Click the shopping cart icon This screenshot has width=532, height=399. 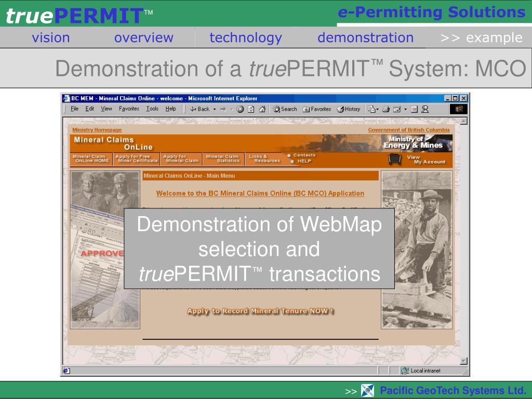point(395,159)
